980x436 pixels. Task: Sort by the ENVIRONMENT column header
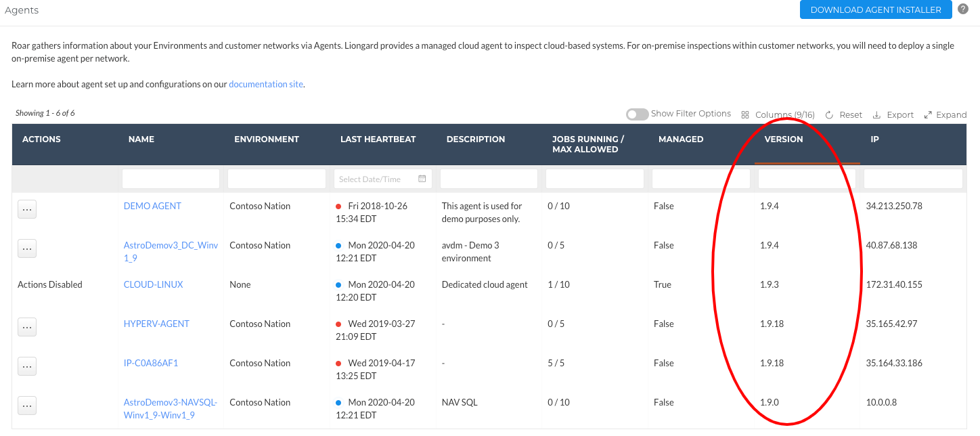[x=267, y=139]
